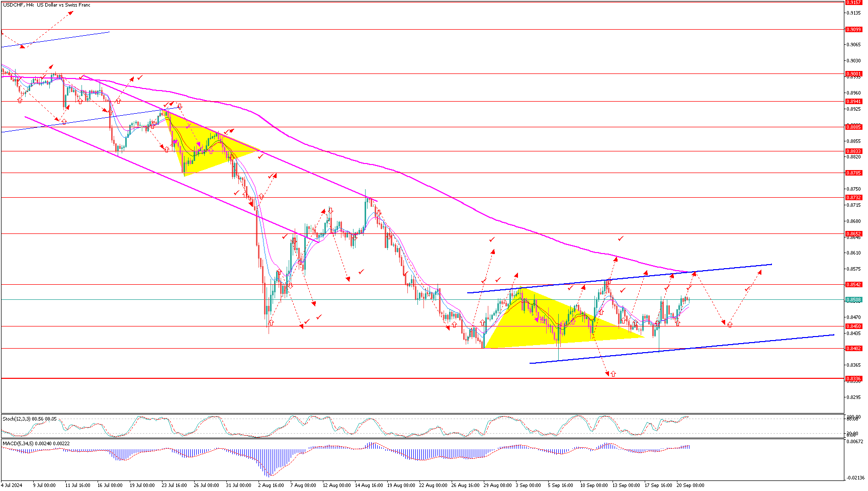Click the 0.8365 price axis value
The image size is (868, 491).
(x=853, y=365)
